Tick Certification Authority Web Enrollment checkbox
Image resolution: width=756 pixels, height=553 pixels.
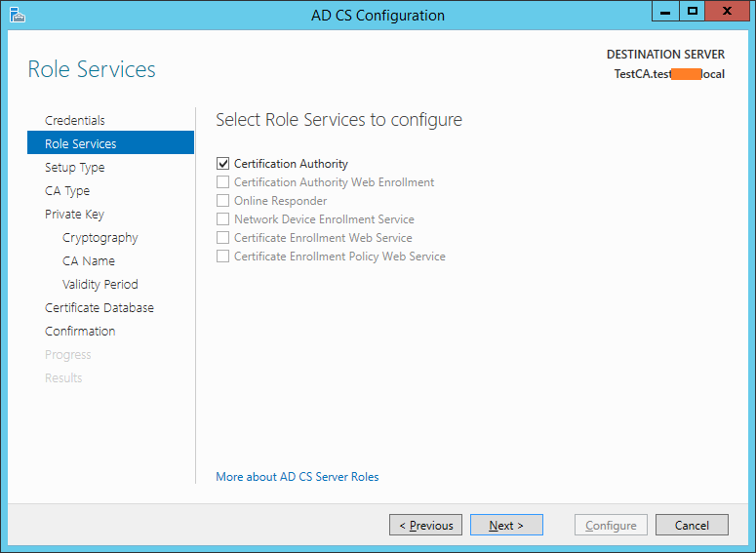[x=223, y=182]
